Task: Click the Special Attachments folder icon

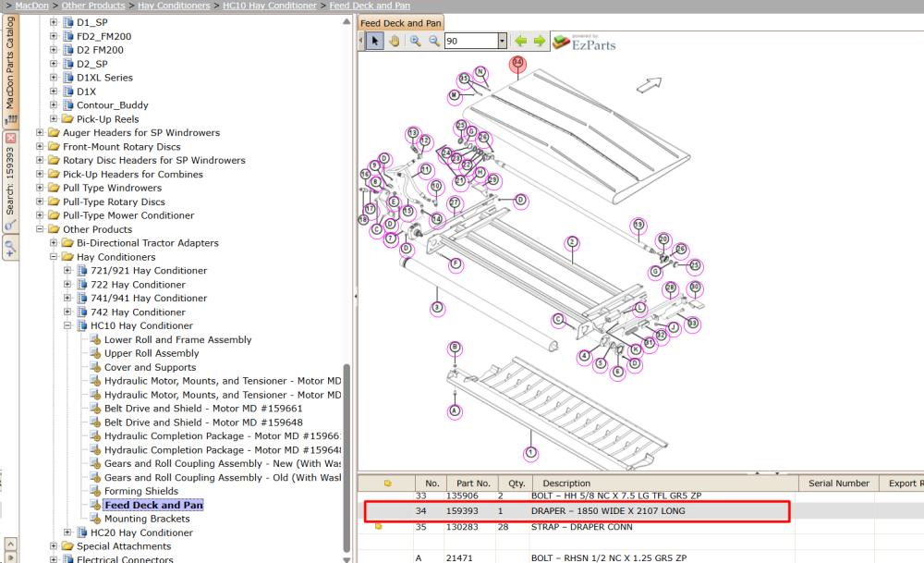Action: pos(67,546)
